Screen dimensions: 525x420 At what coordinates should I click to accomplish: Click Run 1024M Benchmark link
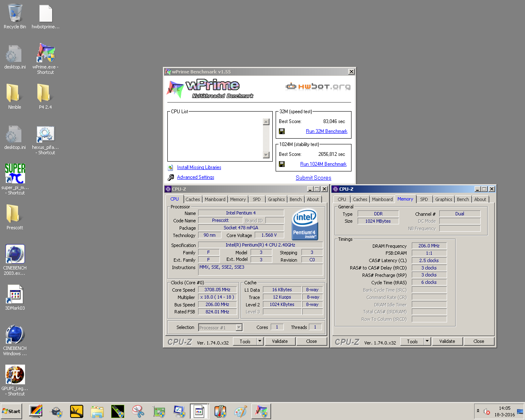323,164
